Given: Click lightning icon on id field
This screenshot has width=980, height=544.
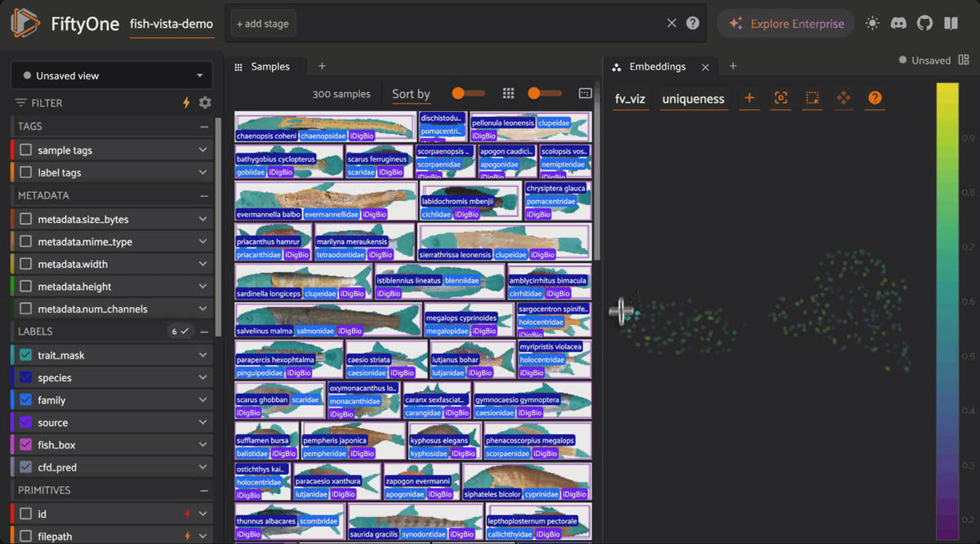Looking at the screenshot, I should [x=188, y=514].
